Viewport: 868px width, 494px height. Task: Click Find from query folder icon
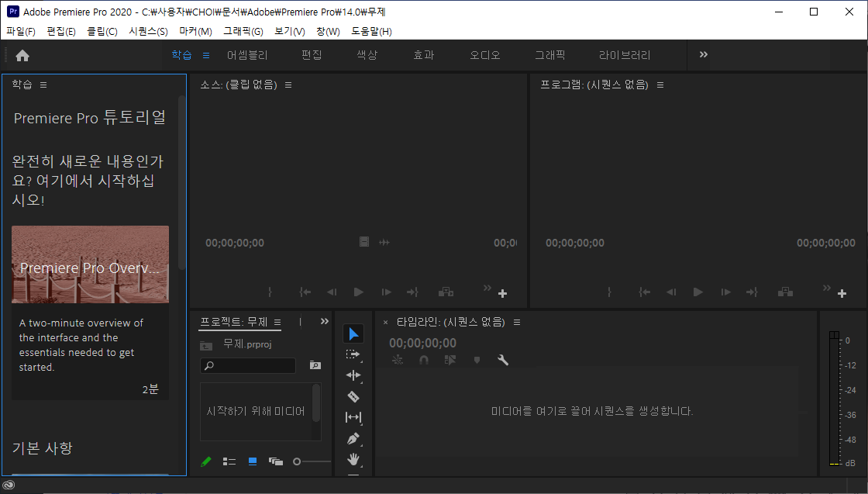tap(315, 365)
